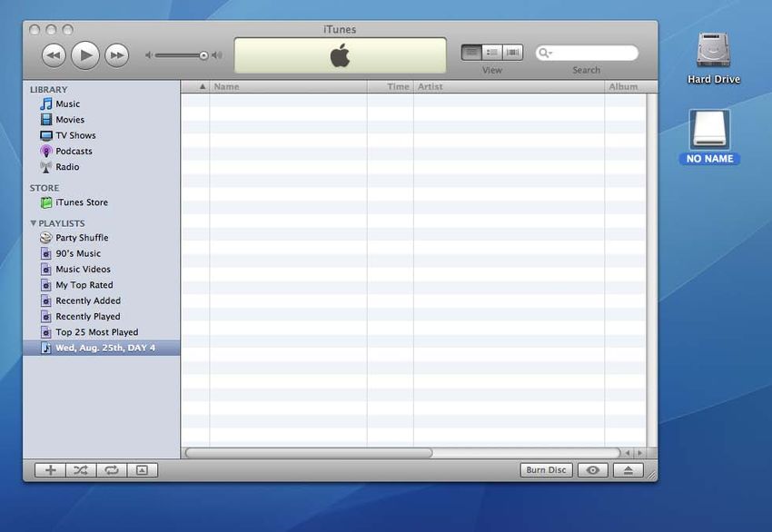The width and height of the screenshot is (772, 532).
Task: Click the eye browser button
Action: pos(593,470)
